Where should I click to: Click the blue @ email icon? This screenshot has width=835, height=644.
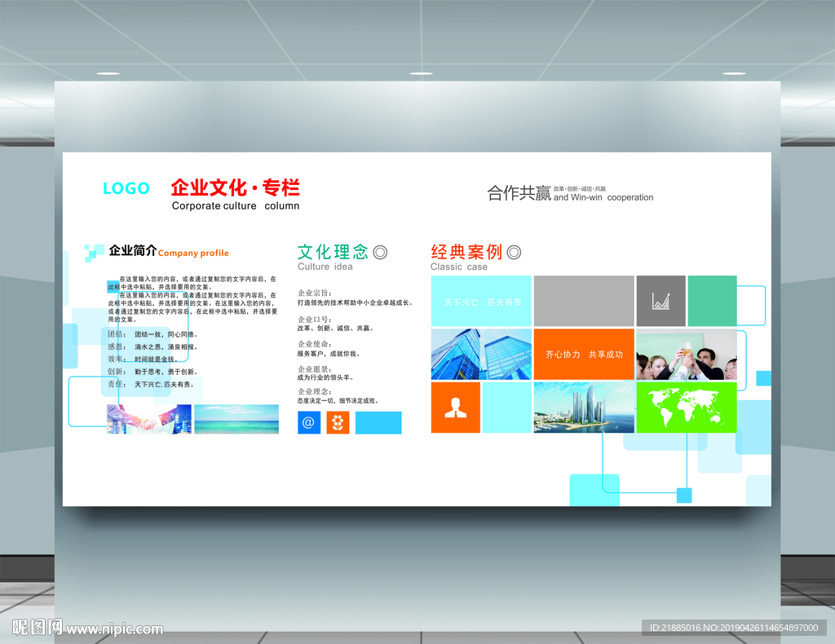click(309, 422)
